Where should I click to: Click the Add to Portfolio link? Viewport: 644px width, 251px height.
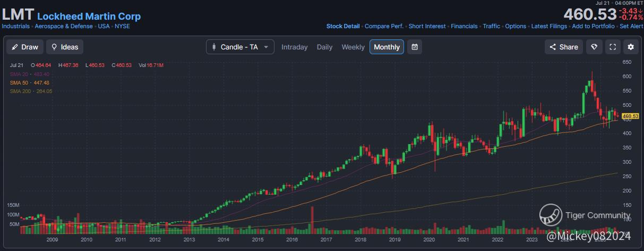pos(593,26)
